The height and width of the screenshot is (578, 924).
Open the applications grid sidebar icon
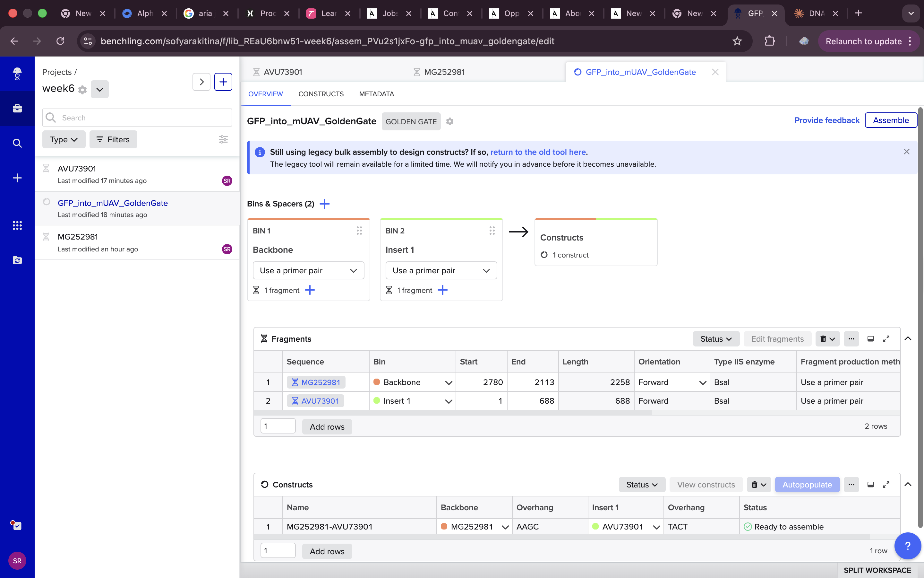pyautogui.click(x=17, y=225)
